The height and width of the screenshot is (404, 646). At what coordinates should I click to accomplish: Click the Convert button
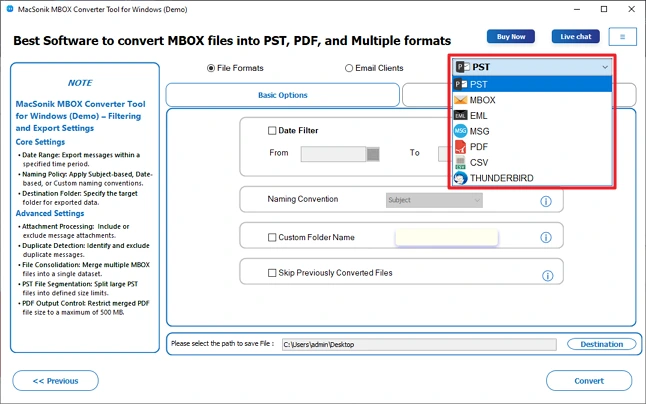(589, 381)
